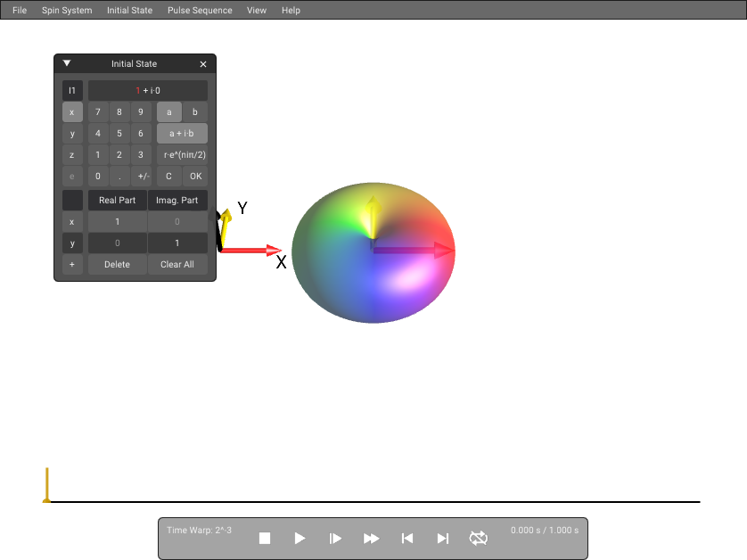Viewport: 747px width, 560px height.
Task: Toggle the 'b' imaginary part selector
Action: point(195,112)
